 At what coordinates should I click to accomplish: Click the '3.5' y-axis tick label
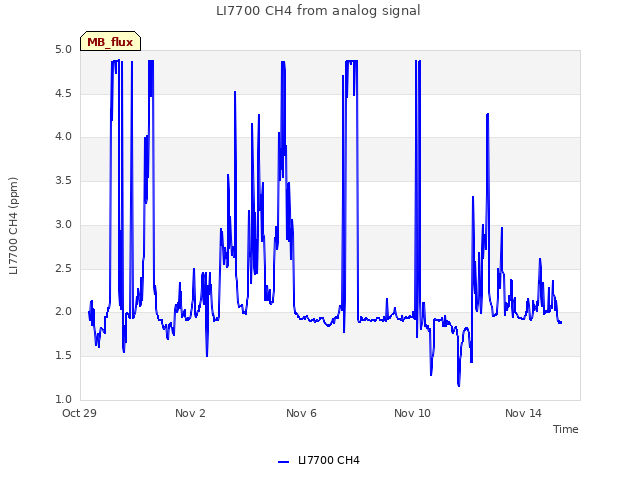(63, 180)
